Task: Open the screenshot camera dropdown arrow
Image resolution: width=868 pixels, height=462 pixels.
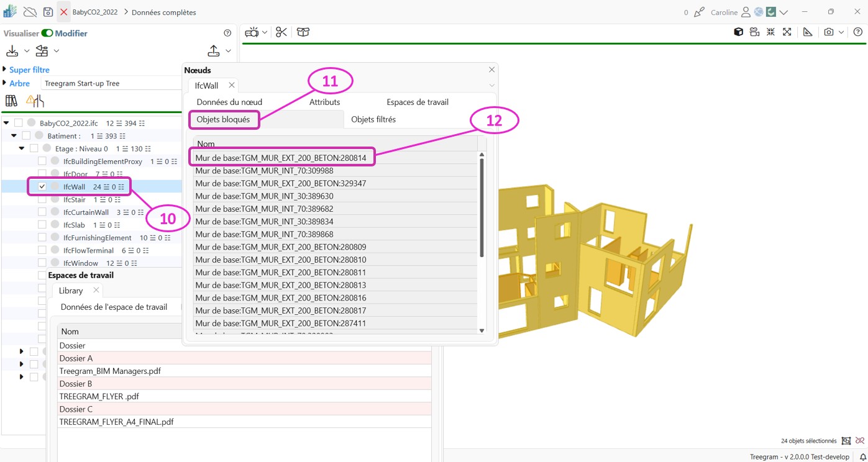Action: click(841, 32)
